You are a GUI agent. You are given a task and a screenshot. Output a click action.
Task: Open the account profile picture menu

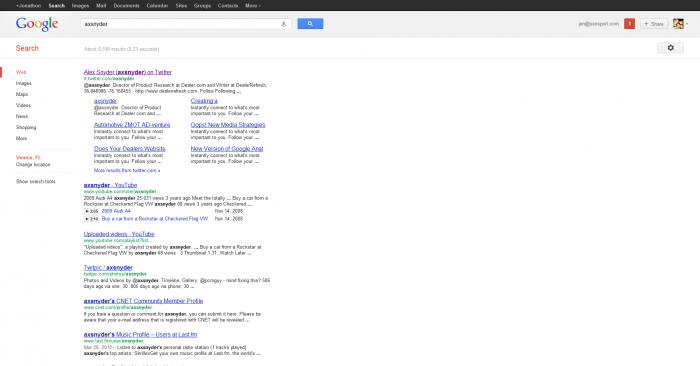(x=680, y=24)
